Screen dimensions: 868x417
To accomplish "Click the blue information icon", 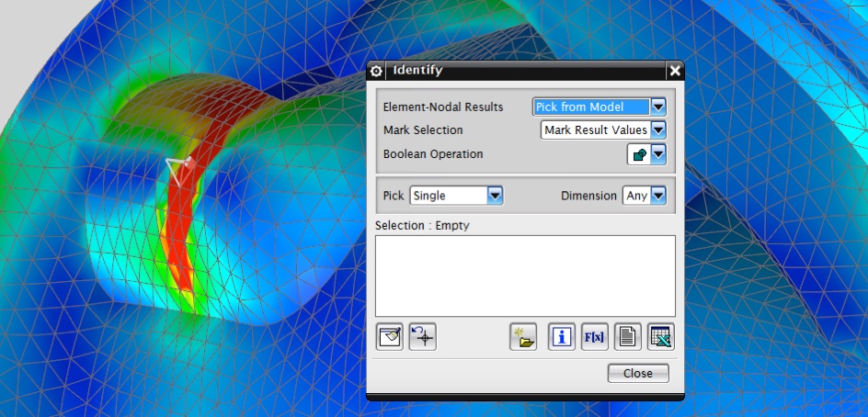I will pos(561,337).
